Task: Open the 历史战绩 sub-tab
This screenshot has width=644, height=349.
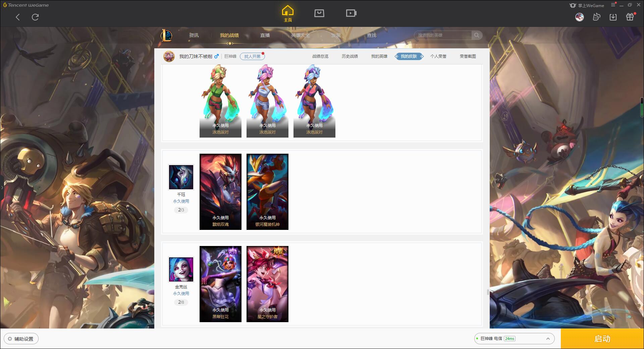Action: click(x=350, y=56)
